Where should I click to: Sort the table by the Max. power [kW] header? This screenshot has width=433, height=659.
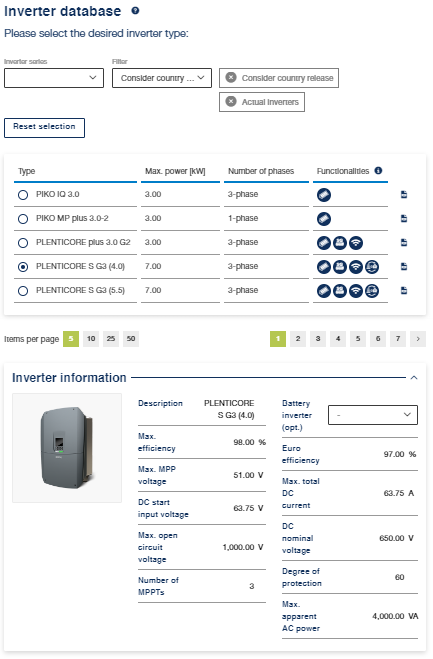175,171
